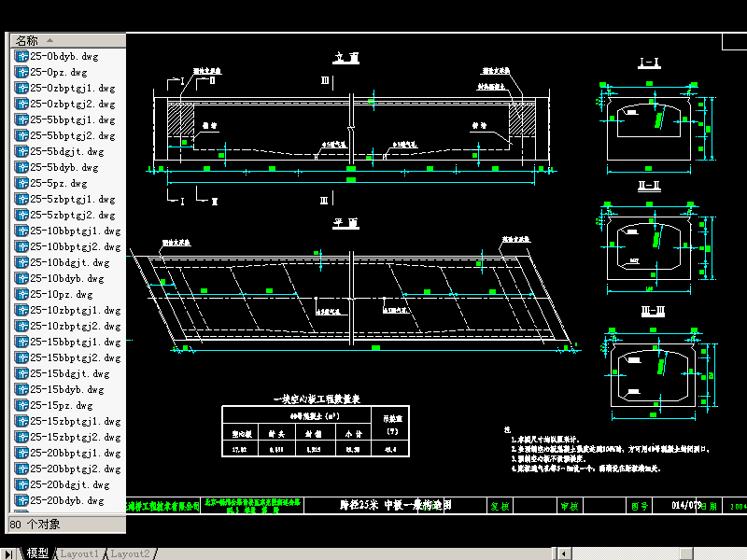Click the 25-0bdyb.dwg file icon

tap(21, 56)
